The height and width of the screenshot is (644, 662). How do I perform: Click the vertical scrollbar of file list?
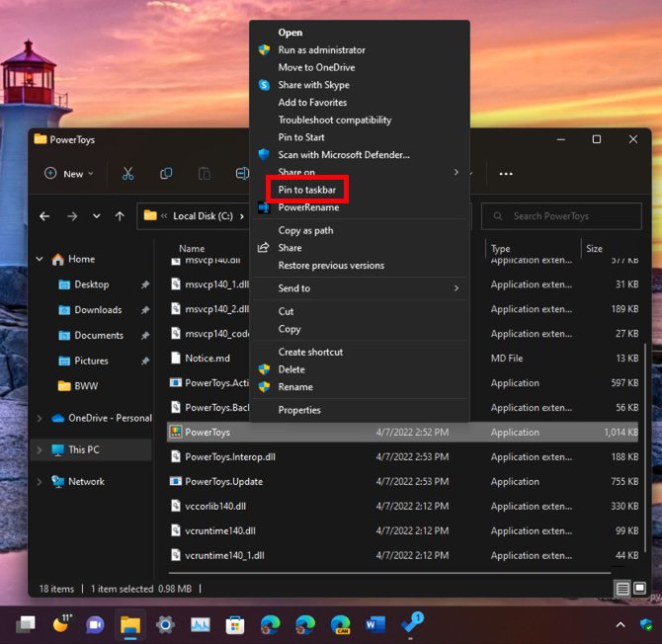644,447
